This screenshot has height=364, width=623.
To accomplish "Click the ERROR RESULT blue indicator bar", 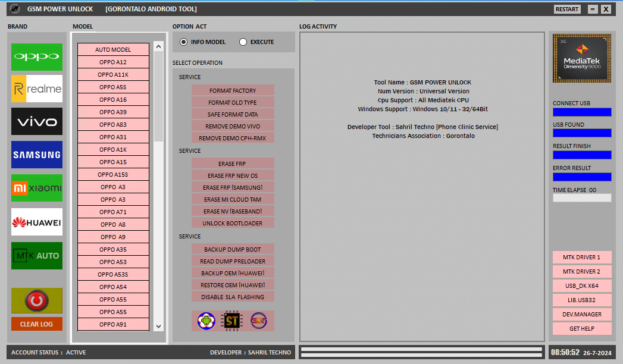I will click(x=582, y=177).
